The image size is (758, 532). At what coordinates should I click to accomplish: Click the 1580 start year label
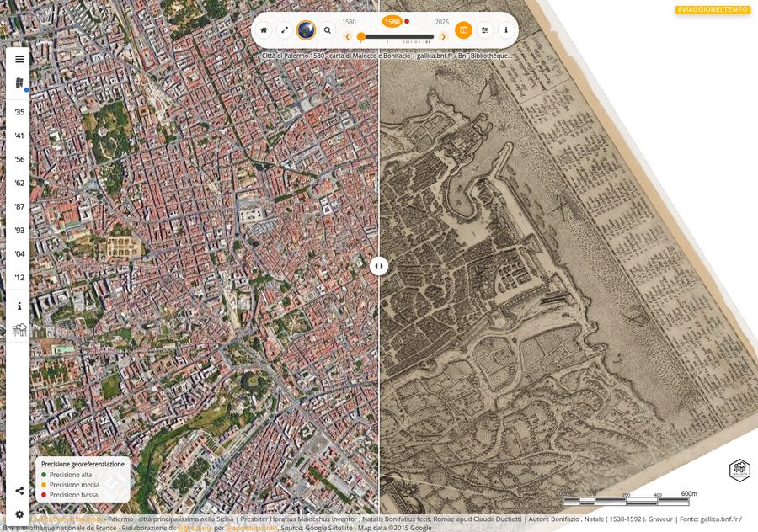point(349,22)
